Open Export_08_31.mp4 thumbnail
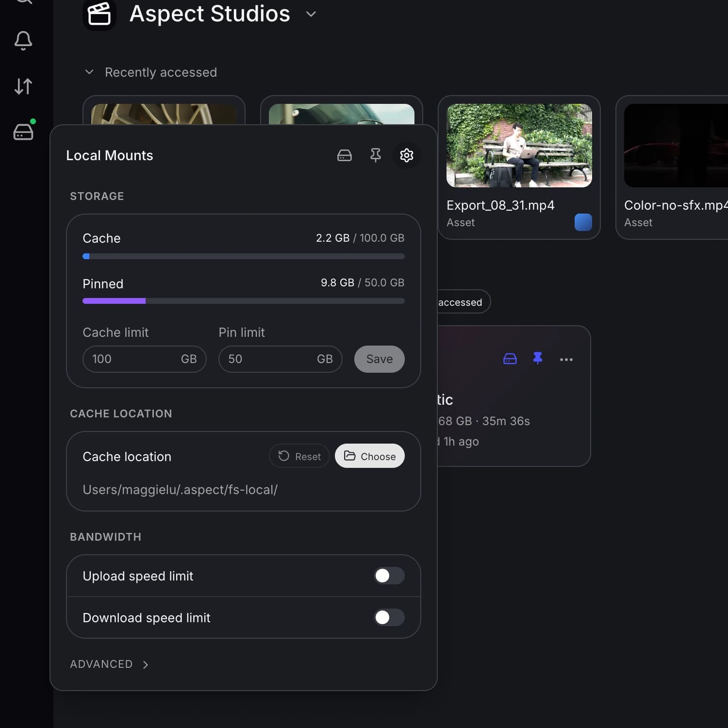 (x=519, y=146)
